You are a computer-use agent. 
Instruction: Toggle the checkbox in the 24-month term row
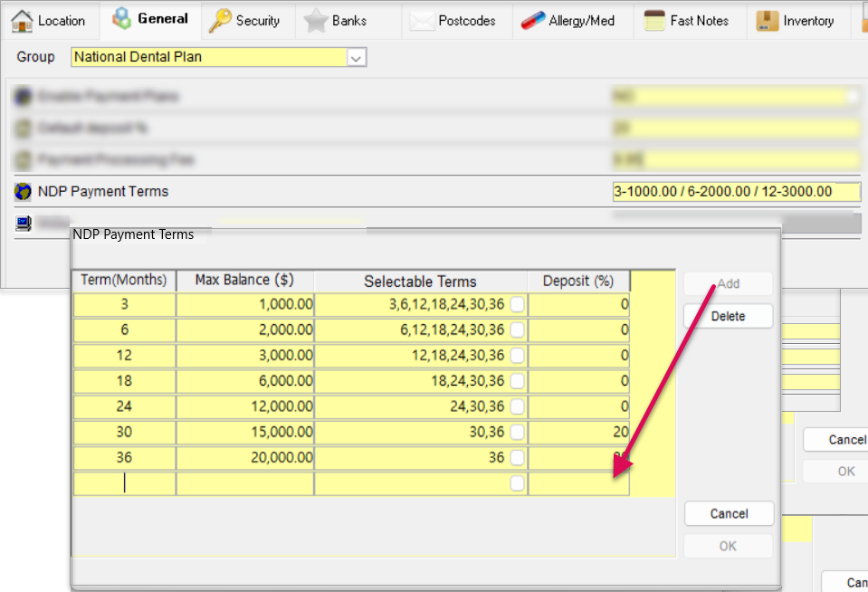click(x=517, y=406)
